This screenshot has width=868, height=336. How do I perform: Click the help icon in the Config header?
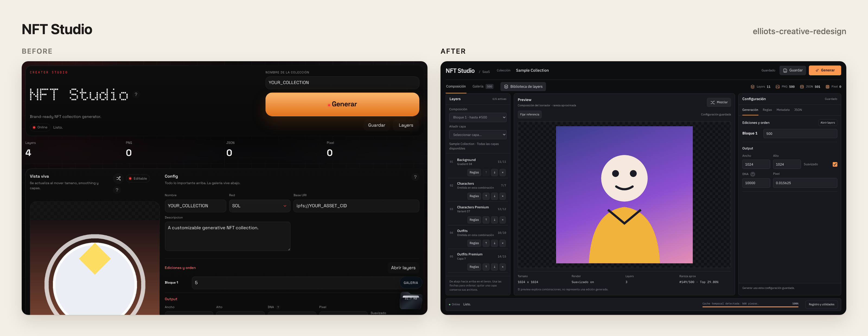pyautogui.click(x=415, y=177)
